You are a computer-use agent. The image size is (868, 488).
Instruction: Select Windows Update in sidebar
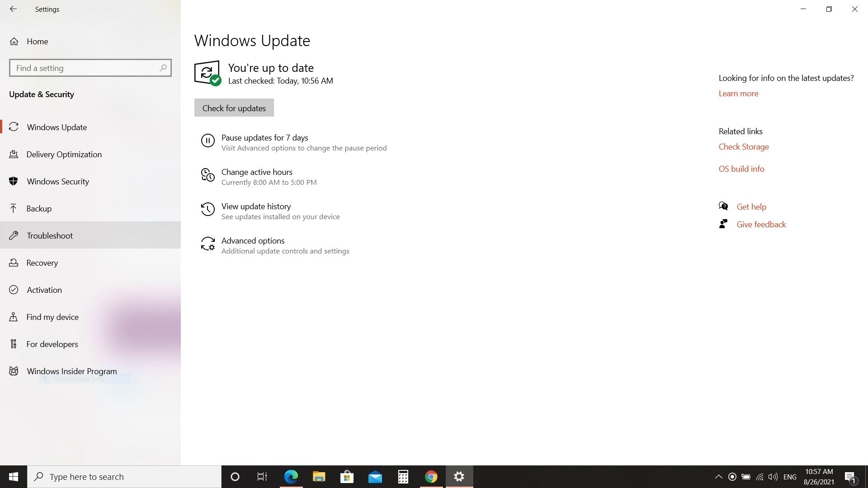[90, 127]
